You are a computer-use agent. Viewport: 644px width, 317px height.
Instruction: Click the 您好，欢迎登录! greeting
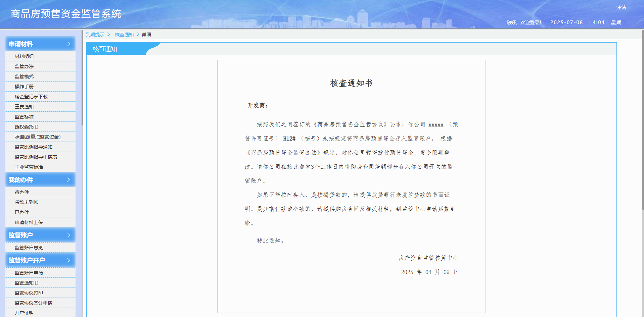[524, 22]
